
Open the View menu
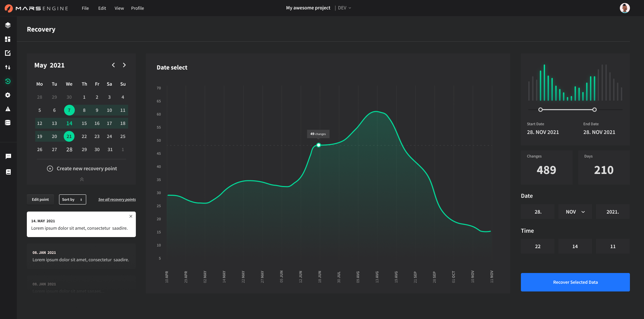tap(119, 8)
